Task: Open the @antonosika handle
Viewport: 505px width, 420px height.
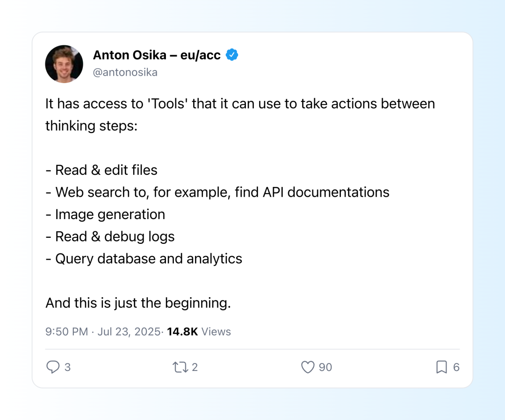Action: point(125,72)
